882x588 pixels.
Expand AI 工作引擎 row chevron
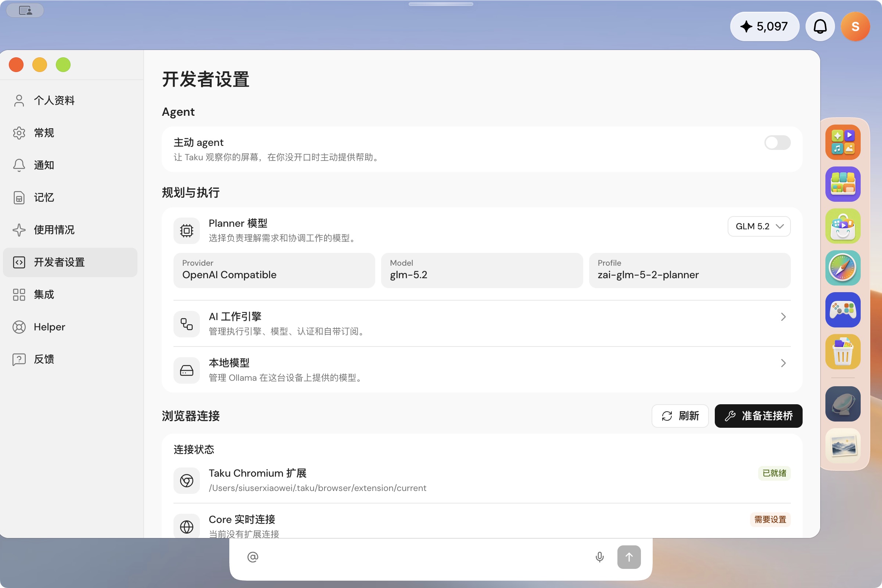[x=784, y=317]
